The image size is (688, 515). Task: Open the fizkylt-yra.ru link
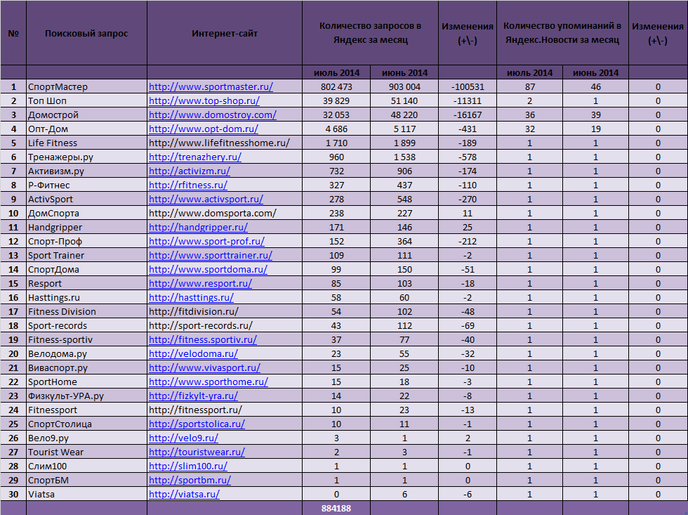click(193, 396)
